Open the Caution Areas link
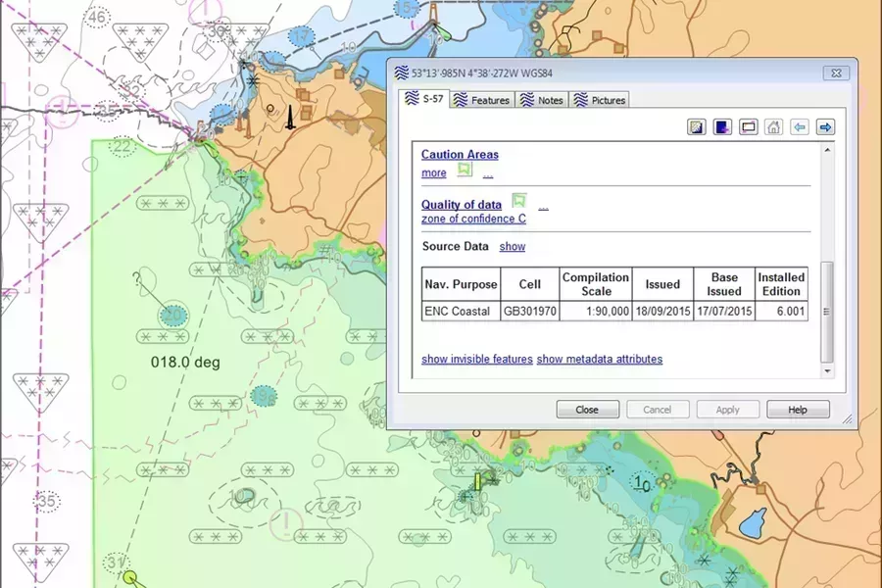The image size is (882, 588). coord(459,154)
